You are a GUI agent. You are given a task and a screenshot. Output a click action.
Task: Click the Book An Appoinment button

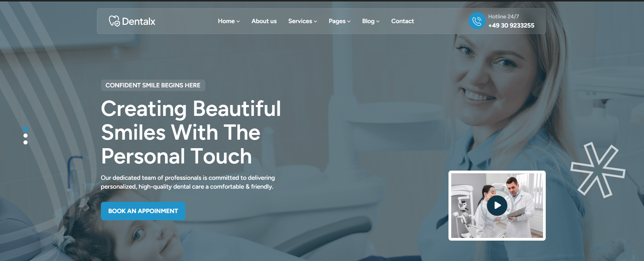point(143,211)
